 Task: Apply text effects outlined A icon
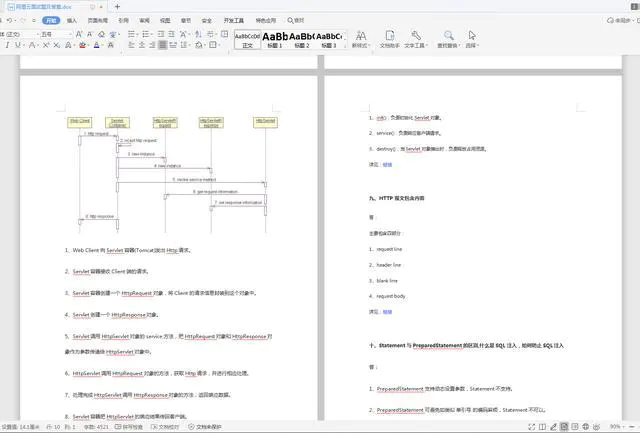coord(68,45)
